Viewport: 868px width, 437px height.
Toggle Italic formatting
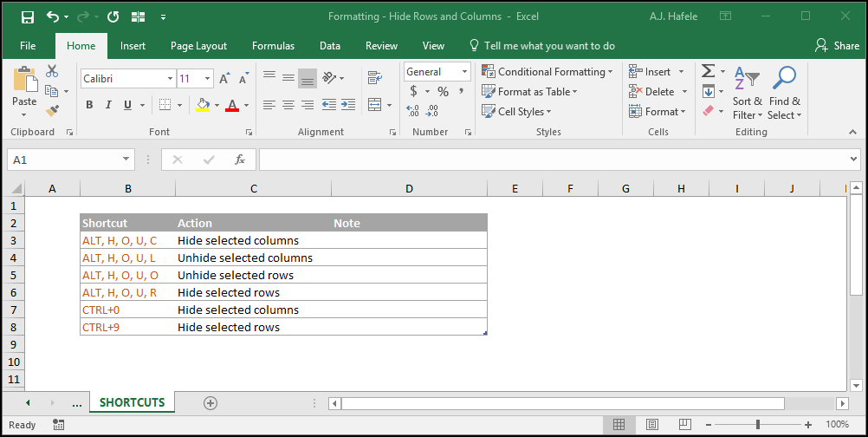(x=108, y=105)
